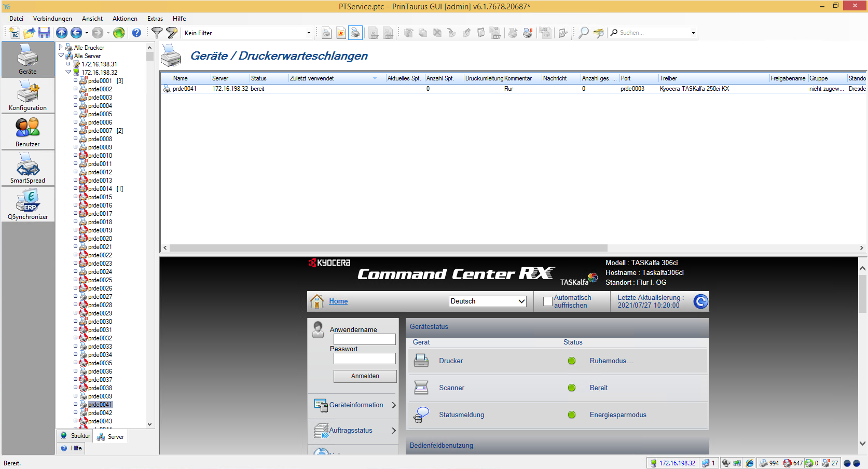
Task: Click the green refresh globe icon
Action: click(x=119, y=33)
